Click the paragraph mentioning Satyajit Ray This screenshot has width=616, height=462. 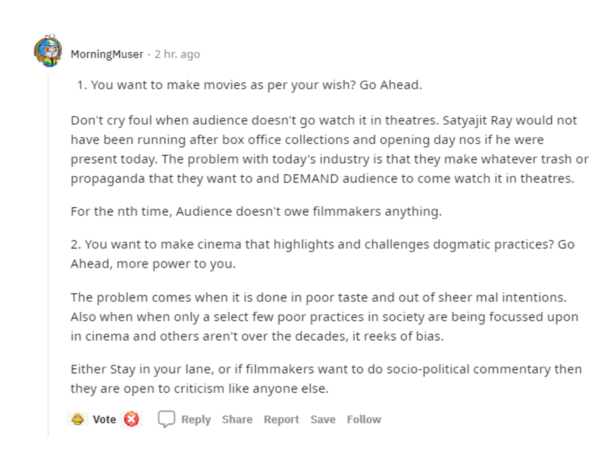pyautogui.click(x=330, y=149)
